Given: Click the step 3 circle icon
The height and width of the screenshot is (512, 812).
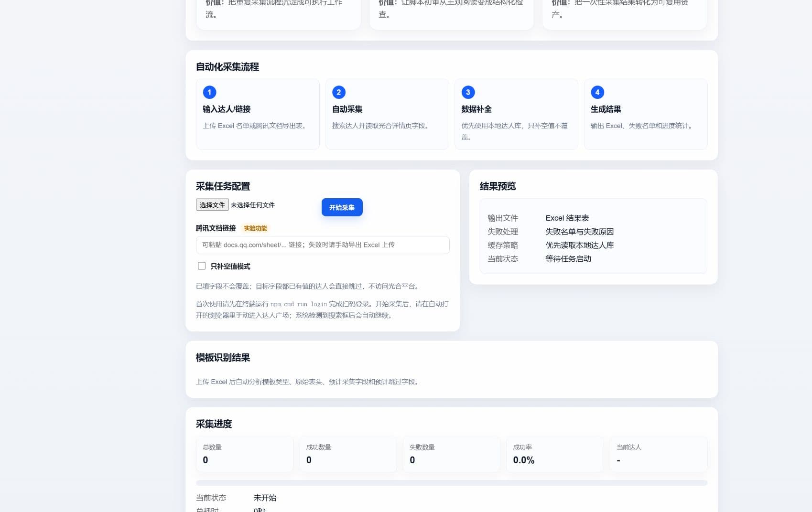Looking at the screenshot, I should pos(468,92).
